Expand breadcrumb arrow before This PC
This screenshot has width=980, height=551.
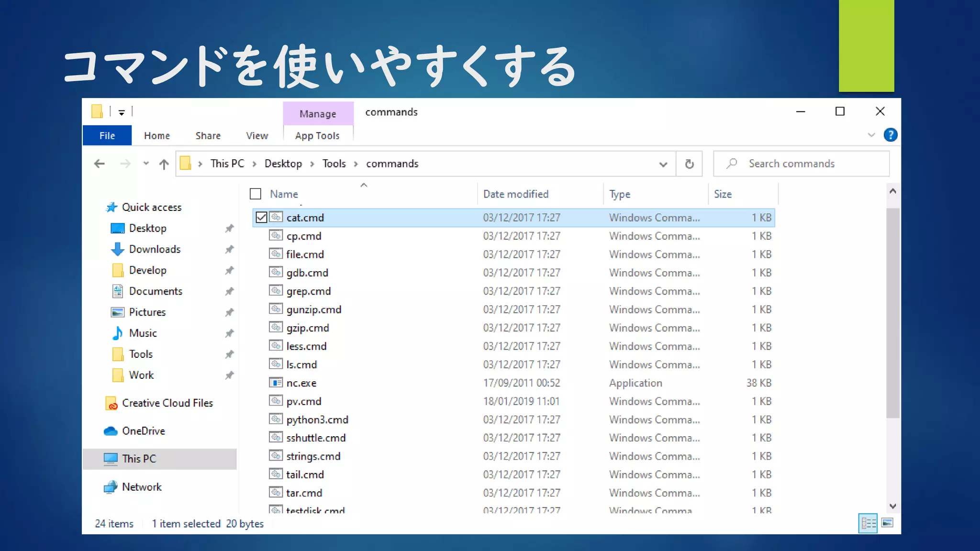point(200,164)
